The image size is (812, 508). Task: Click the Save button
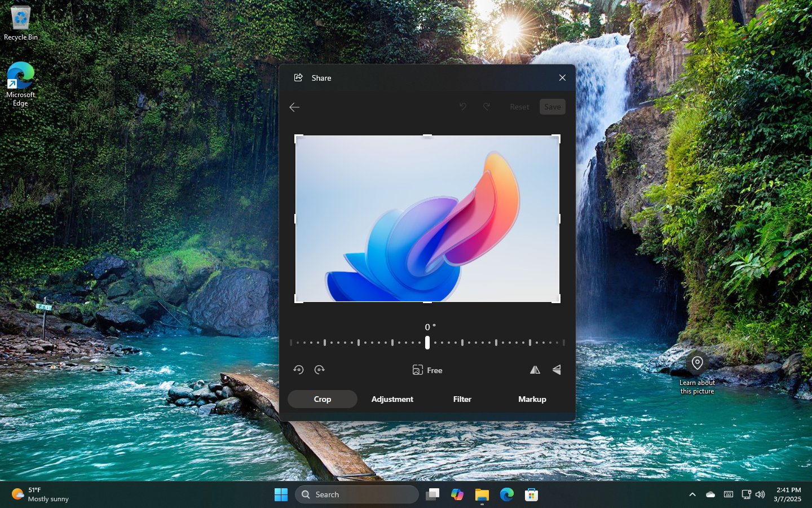tap(552, 107)
